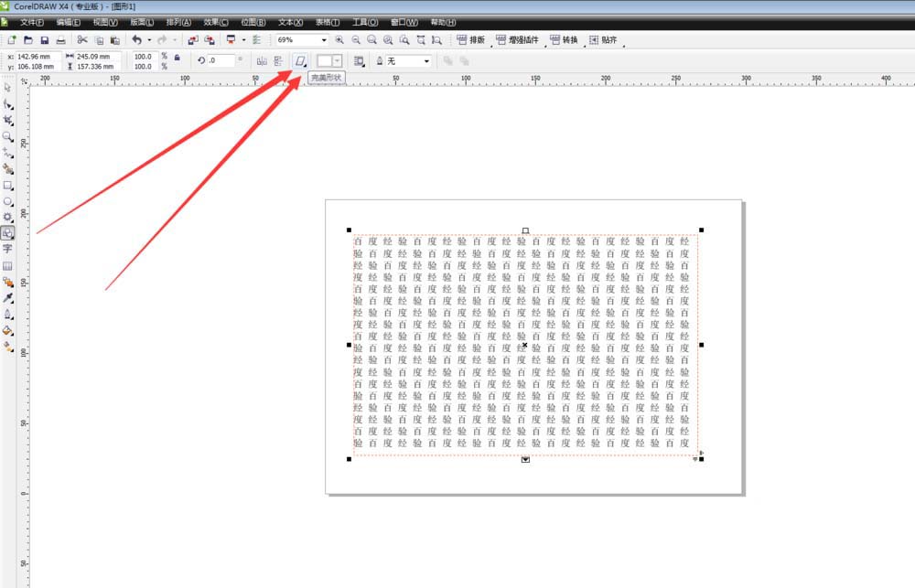Viewport: 915px width, 588px height.
Task: Click the Welcome Screen icon
Action: point(256,39)
